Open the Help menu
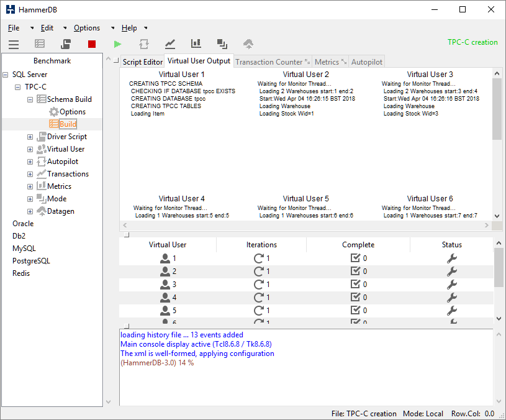 (x=129, y=28)
